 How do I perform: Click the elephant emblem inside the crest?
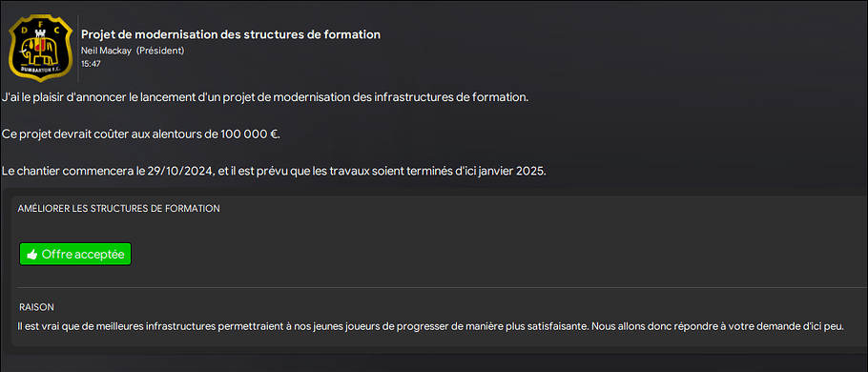40,52
